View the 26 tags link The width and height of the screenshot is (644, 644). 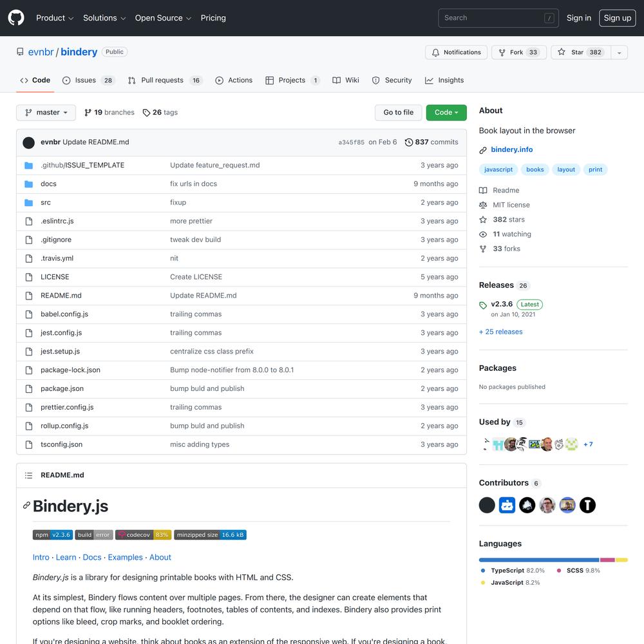point(160,113)
